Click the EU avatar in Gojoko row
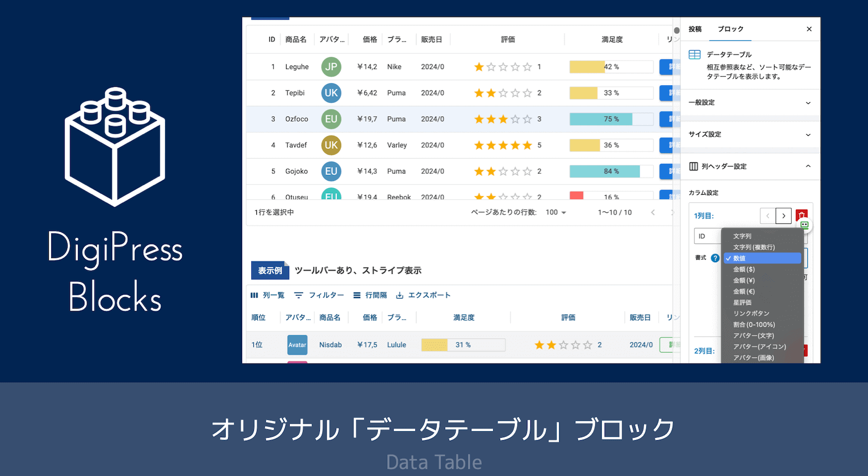Viewport: 868px width, 476px height. pyautogui.click(x=331, y=171)
